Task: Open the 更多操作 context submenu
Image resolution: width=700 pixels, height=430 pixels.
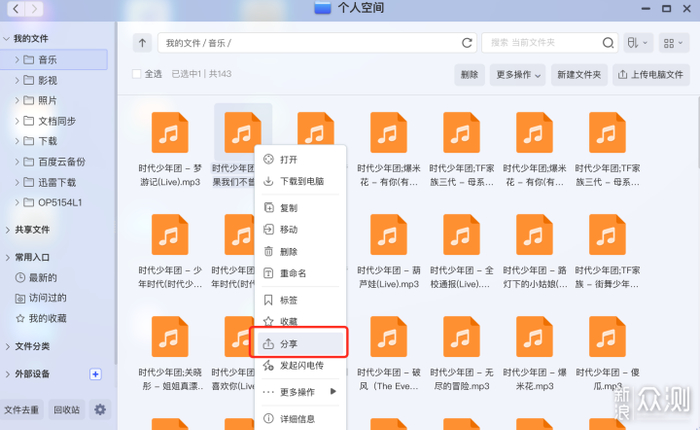Action: 300,392
